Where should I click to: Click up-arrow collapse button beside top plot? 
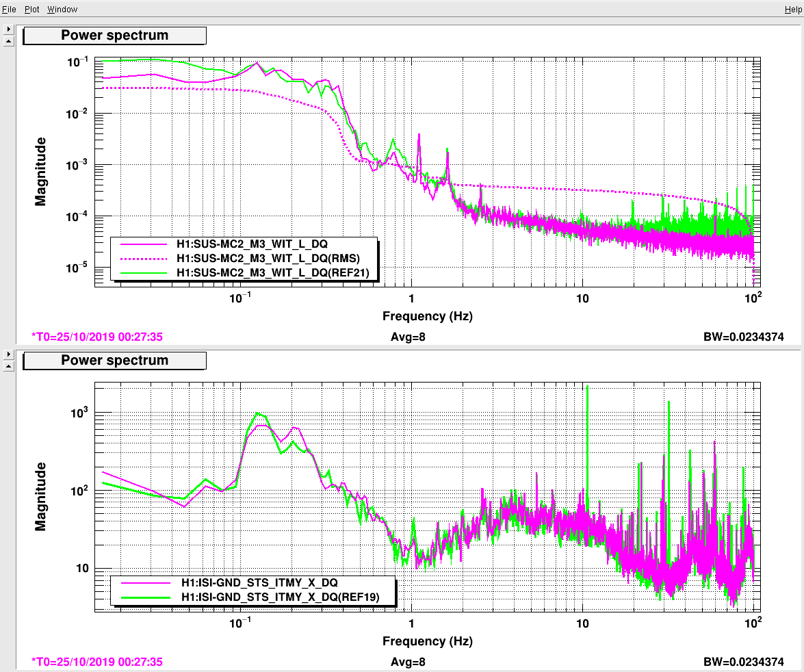(x=9, y=41)
